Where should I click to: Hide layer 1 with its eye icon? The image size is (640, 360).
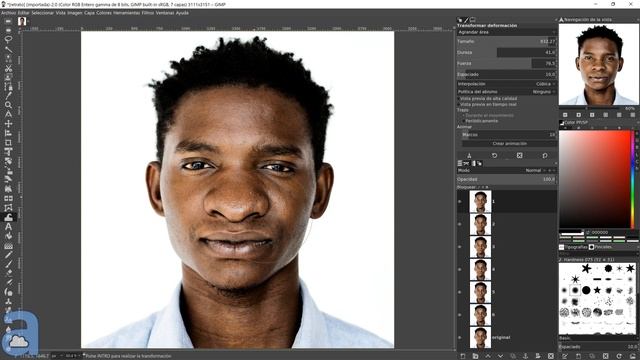tap(460, 202)
